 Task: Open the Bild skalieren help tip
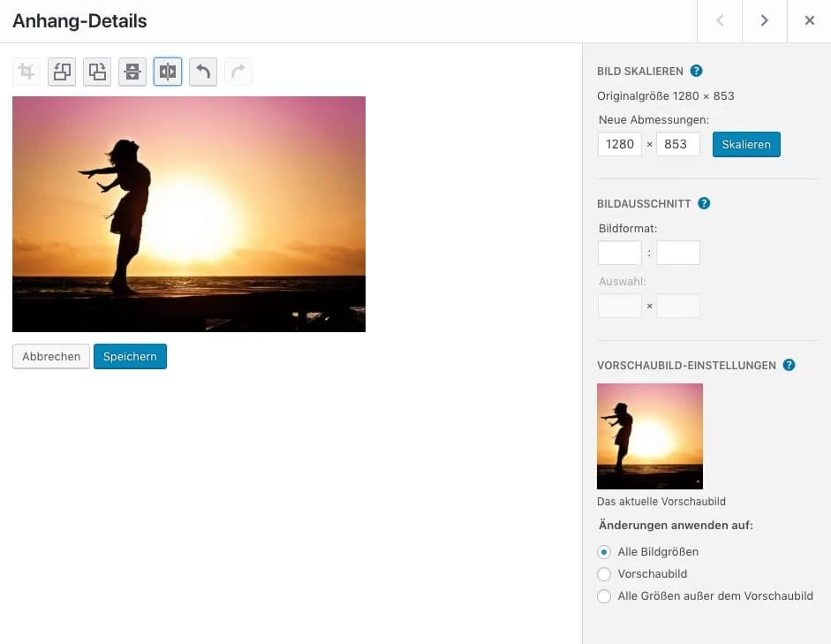click(697, 71)
